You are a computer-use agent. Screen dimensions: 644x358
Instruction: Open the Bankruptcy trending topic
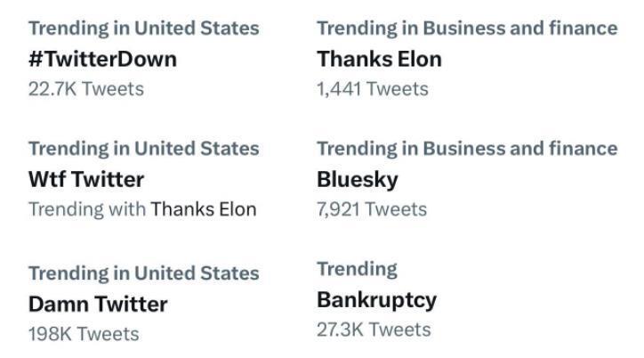376,301
